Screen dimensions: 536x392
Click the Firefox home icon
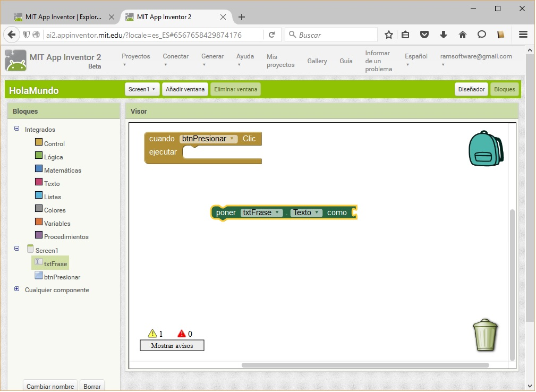point(462,35)
